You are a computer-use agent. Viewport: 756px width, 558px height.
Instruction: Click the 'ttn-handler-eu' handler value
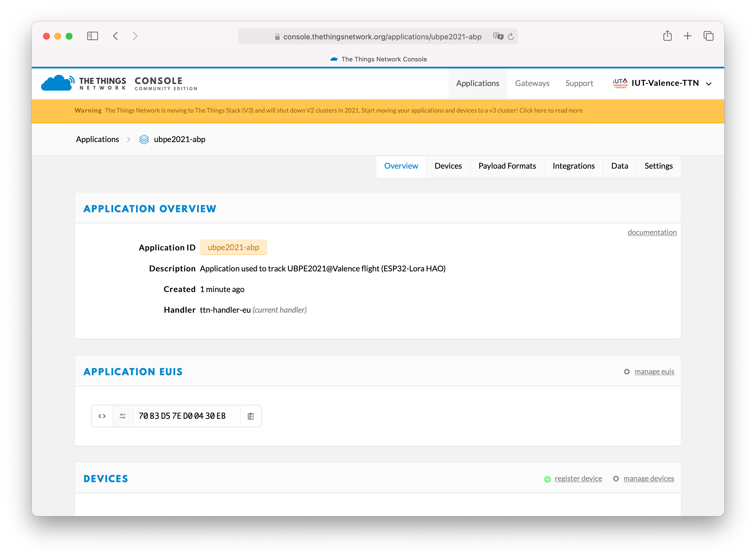coord(225,310)
